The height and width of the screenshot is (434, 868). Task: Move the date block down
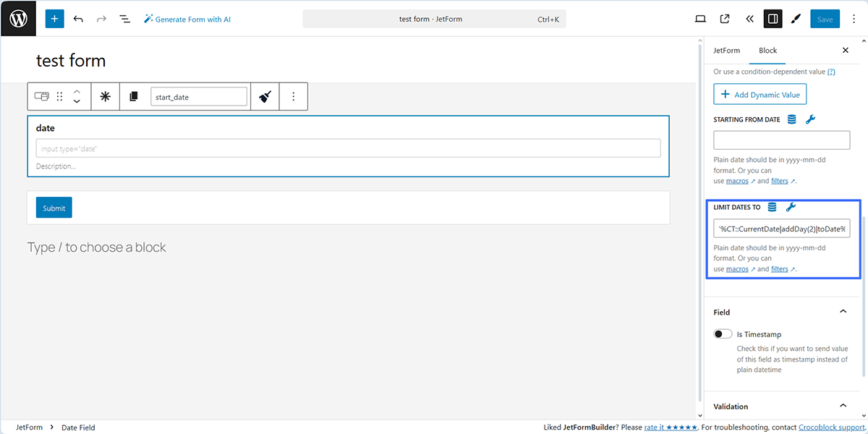pos(77,101)
